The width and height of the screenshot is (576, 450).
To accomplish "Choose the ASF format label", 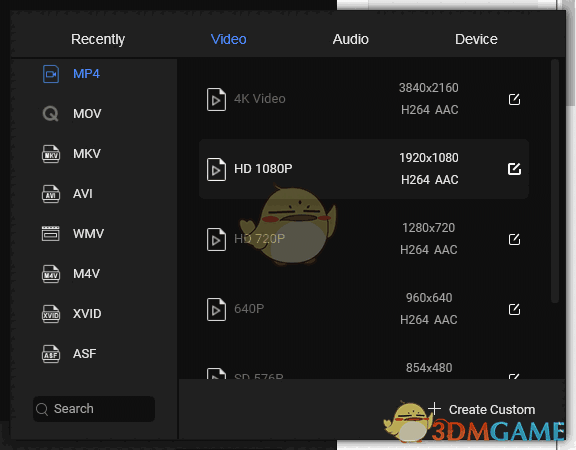I will coord(84,354).
